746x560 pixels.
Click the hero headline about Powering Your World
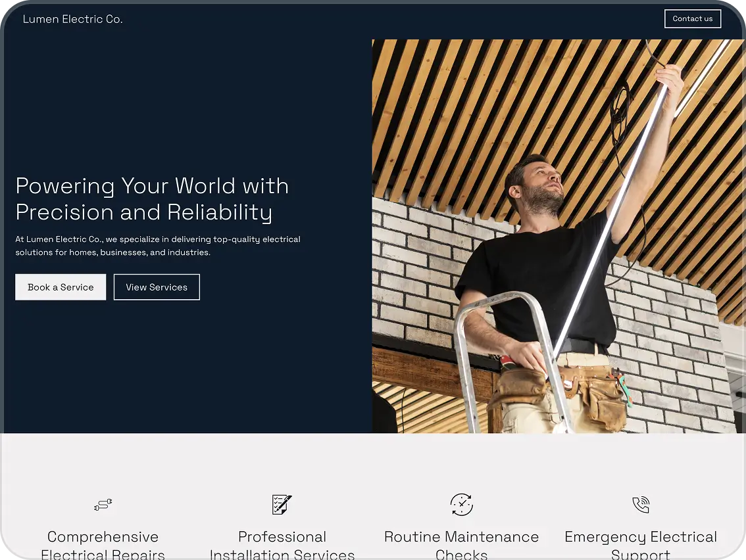tap(152, 198)
